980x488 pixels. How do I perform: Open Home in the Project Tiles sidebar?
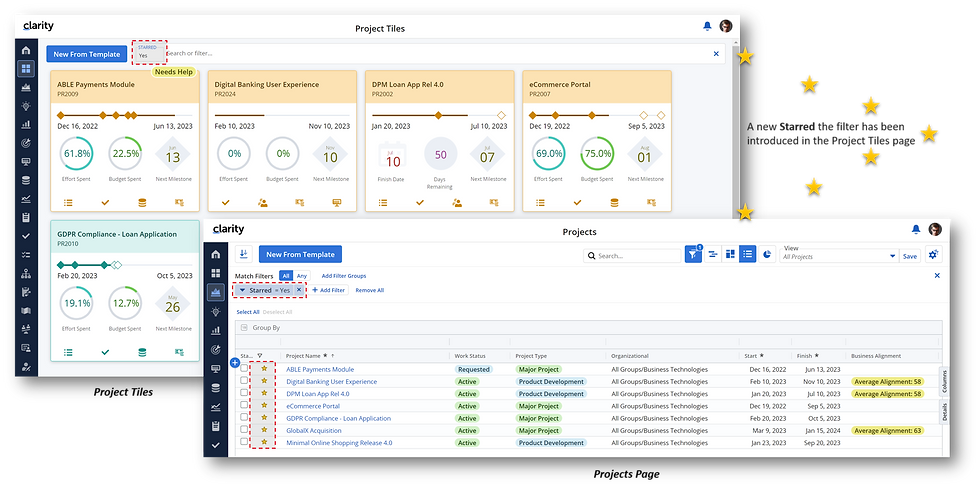click(26, 51)
